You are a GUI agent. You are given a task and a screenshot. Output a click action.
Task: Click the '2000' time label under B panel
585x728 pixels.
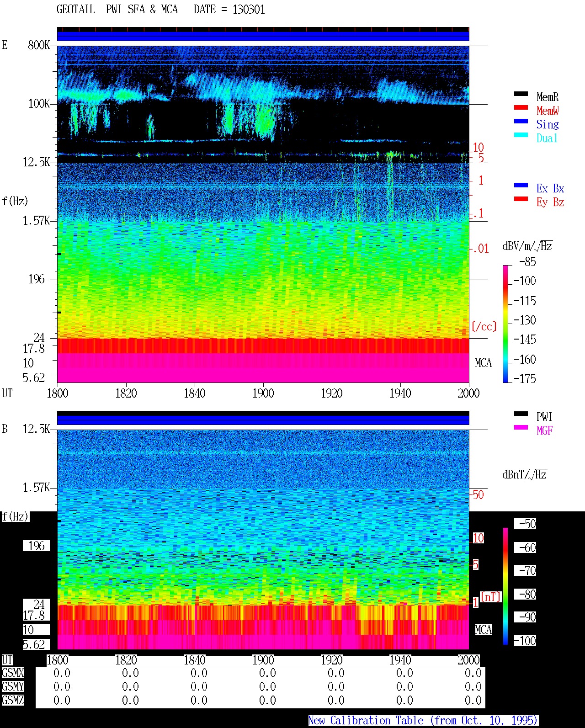click(x=468, y=660)
